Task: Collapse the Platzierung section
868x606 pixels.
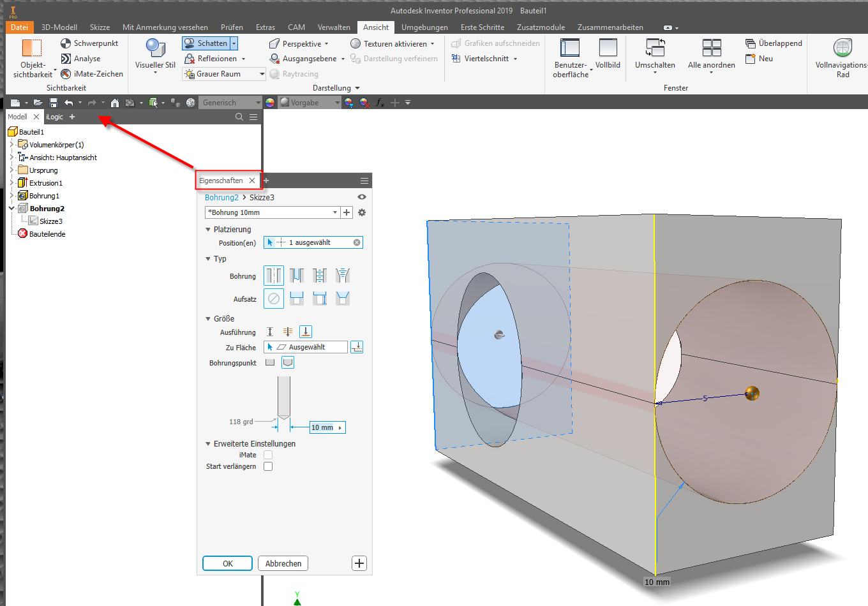Action: click(208, 230)
